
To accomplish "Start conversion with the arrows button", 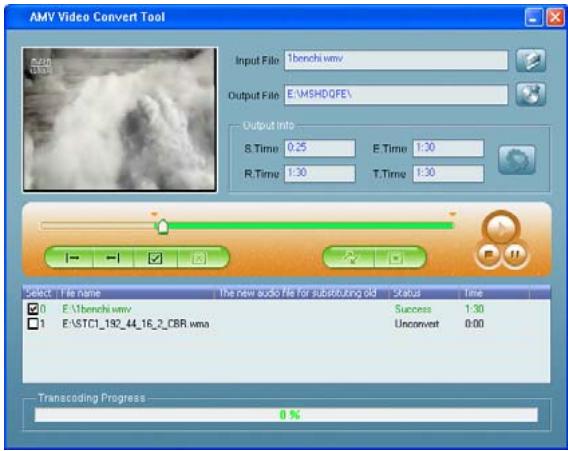I will point(351,258).
